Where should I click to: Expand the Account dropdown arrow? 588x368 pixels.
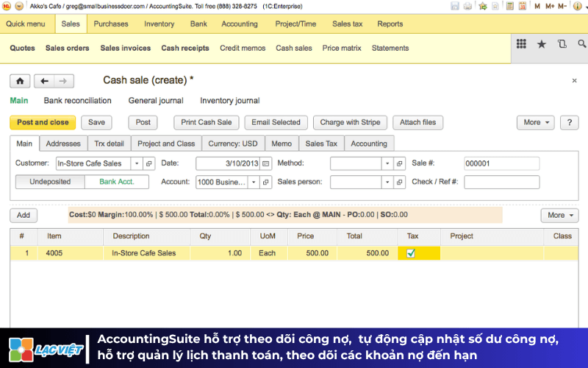pyautogui.click(x=254, y=182)
